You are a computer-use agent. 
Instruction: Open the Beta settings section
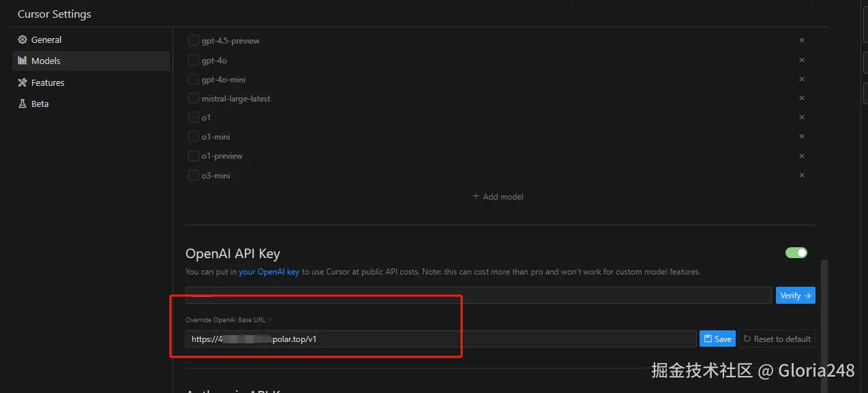91,104
